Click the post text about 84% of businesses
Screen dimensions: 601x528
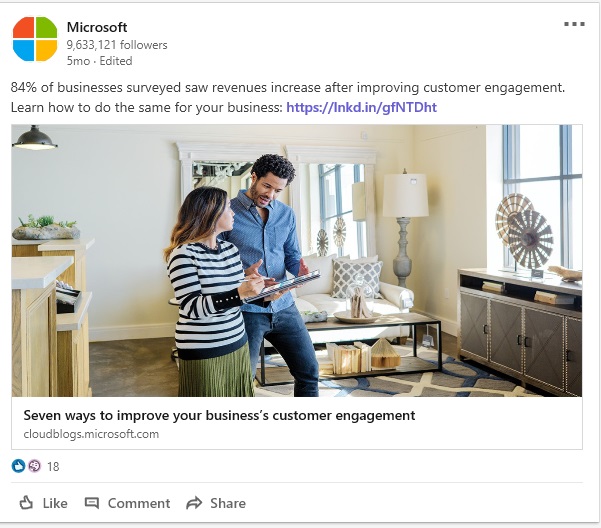(x=287, y=88)
